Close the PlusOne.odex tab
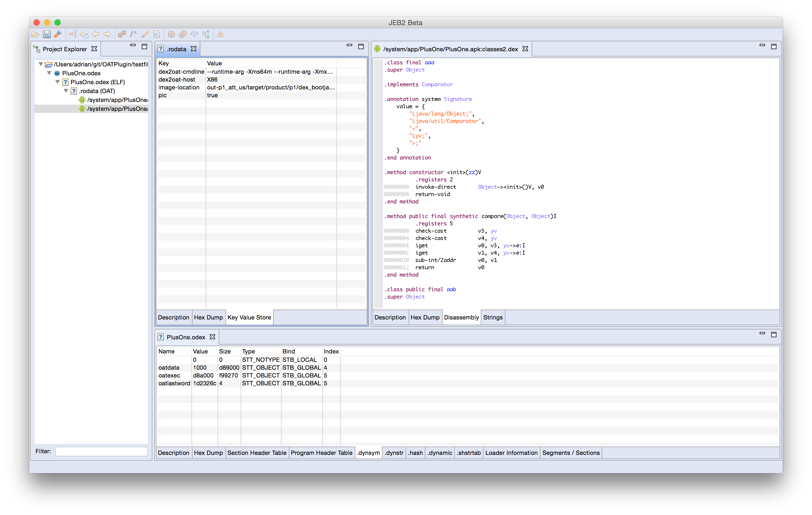Screen dimensions: 812x515 212,337
